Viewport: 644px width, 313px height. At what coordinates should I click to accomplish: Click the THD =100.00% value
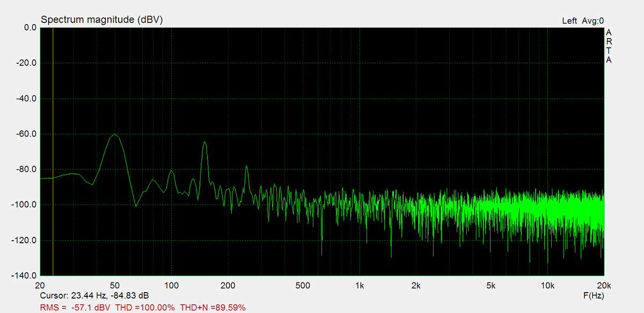(x=145, y=308)
